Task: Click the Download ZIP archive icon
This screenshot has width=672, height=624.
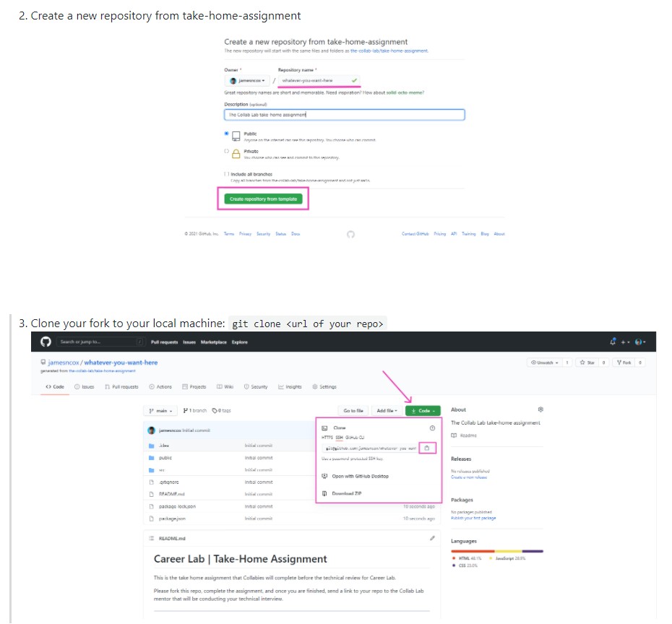Action: tap(324, 493)
